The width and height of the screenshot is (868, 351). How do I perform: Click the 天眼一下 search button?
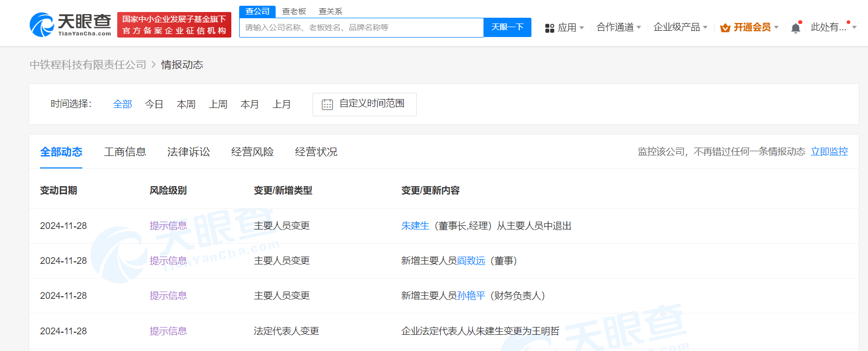point(507,28)
